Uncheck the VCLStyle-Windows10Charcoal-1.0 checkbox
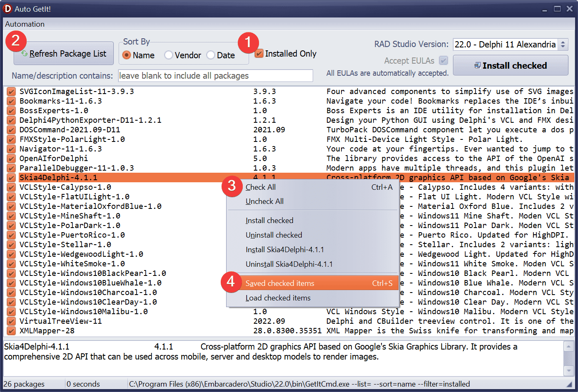 pyautogui.click(x=11, y=293)
